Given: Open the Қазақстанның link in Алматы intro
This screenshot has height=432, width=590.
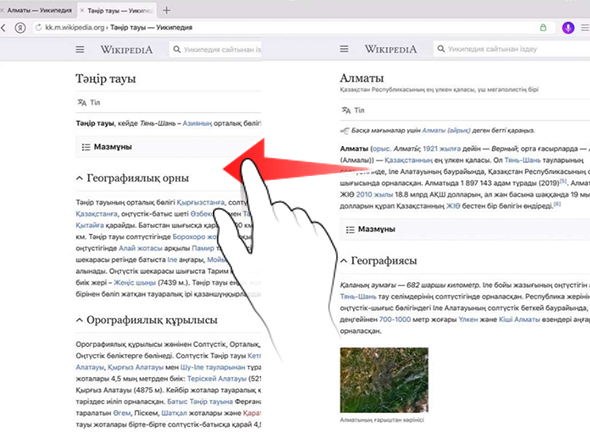Looking at the screenshot, I should point(408,160).
